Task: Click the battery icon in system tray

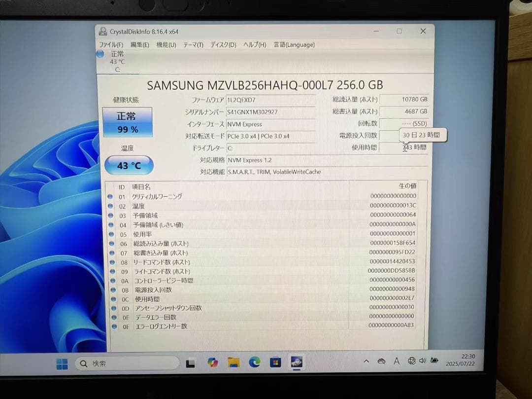Action: [434, 361]
